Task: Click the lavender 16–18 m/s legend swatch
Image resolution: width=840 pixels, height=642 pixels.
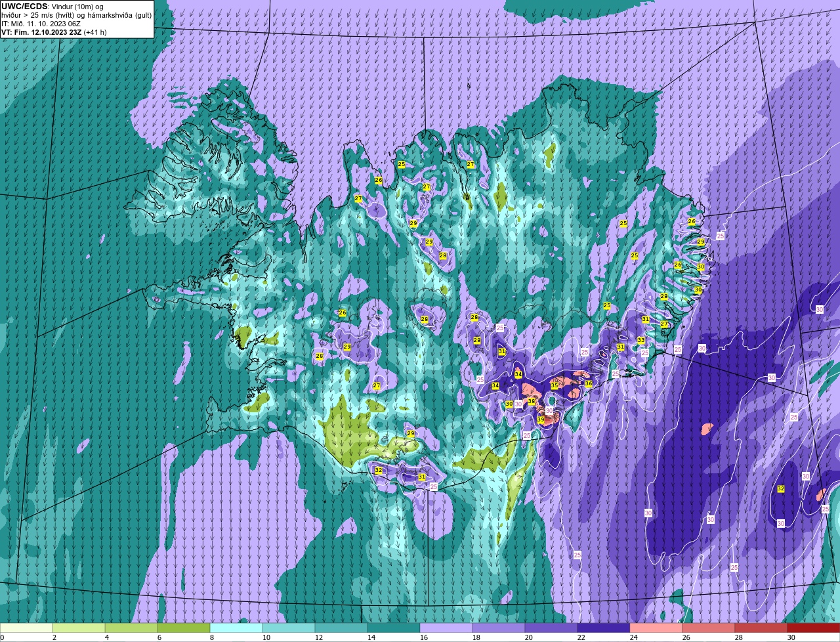Action: 446,628
